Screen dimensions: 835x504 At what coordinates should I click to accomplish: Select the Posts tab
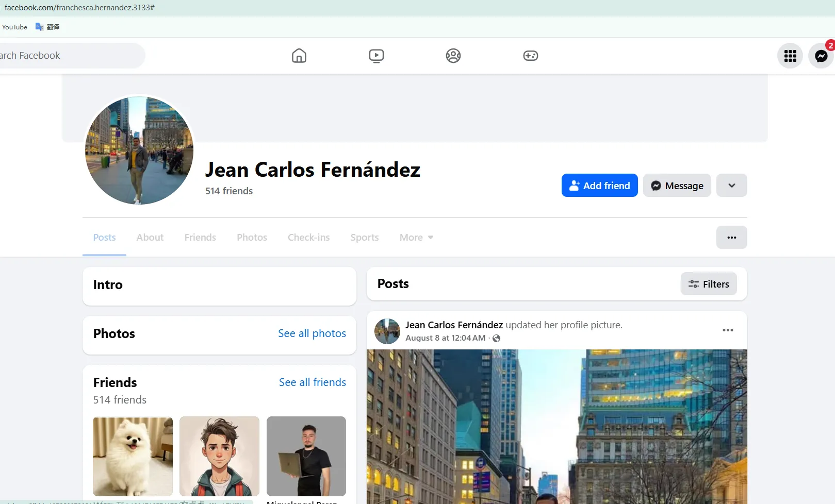(104, 238)
